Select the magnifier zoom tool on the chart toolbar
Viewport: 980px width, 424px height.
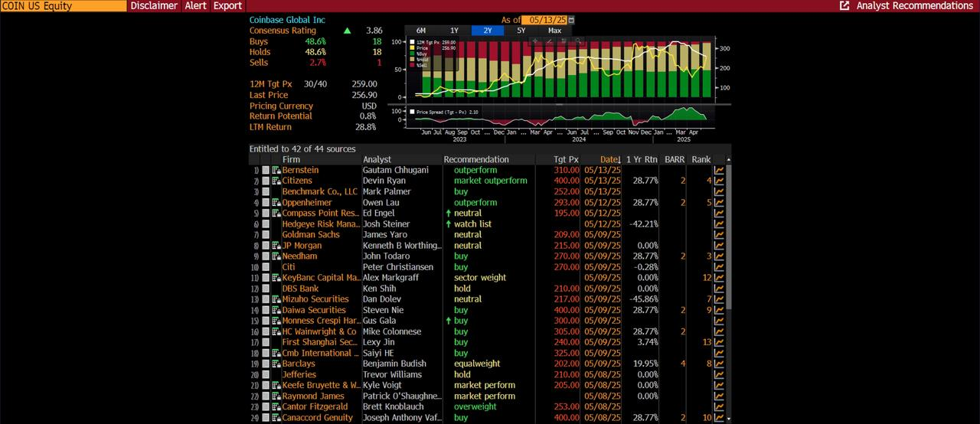(x=578, y=41)
